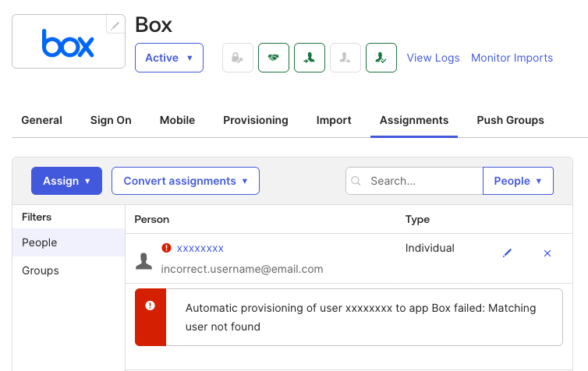
Task: Click the Filters heading
Action: pos(37,217)
